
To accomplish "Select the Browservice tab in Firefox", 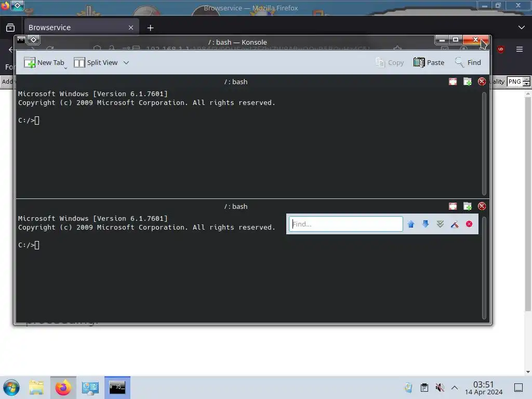I will click(x=81, y=28).
